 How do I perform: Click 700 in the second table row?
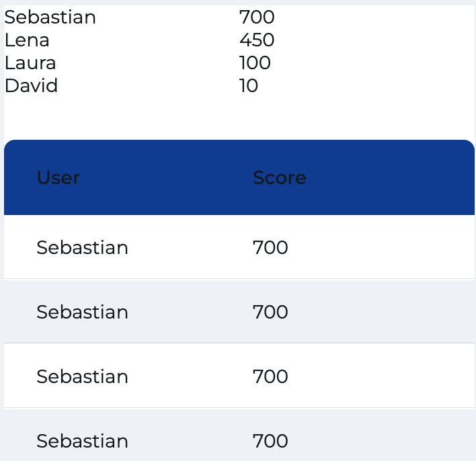(270, 312)
